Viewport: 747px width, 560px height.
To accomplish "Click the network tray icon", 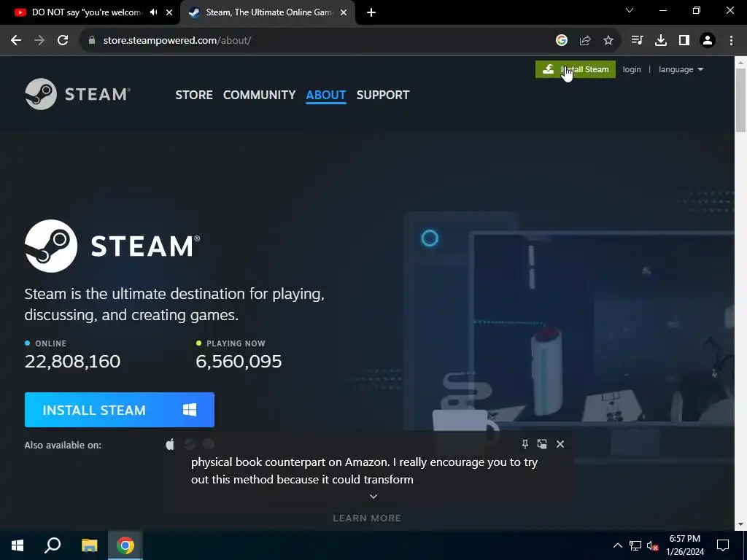I will point(635,545).
